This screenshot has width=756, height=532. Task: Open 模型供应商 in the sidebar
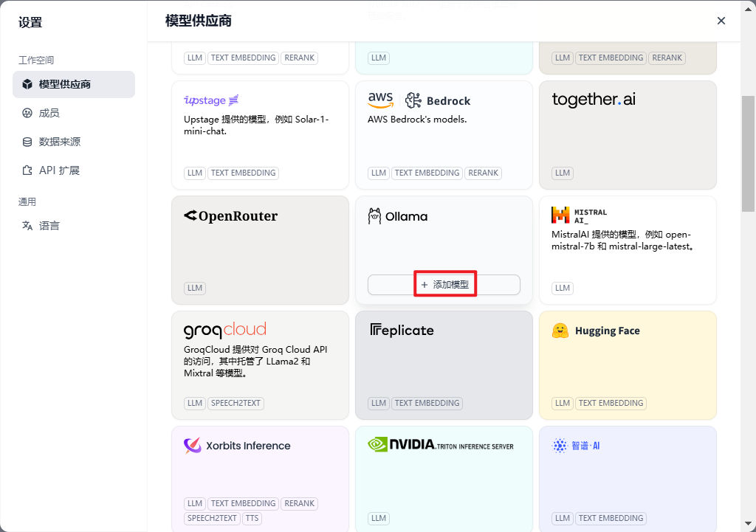[x=74, y=84]
